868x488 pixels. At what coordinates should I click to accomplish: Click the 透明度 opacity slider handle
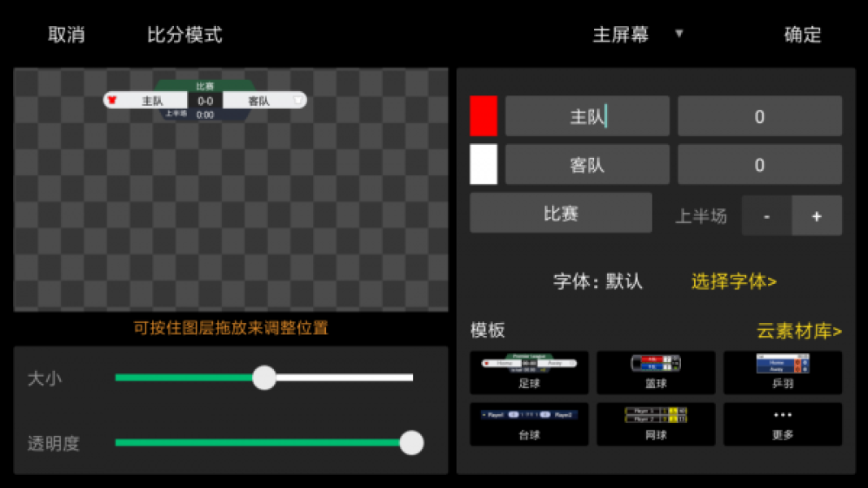[x=411, y=442]
